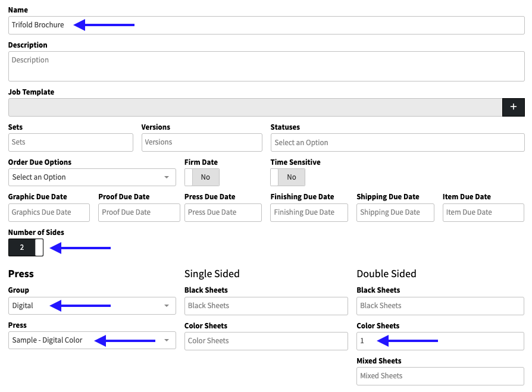Click the bold Press section heading
The width and height of the screenshot is (532, 392).
21,274
